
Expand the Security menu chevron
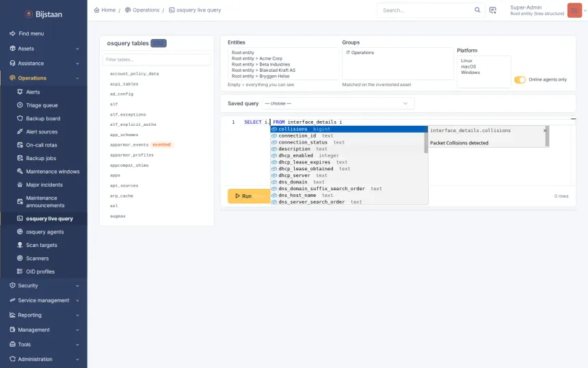tap(77, 286)
